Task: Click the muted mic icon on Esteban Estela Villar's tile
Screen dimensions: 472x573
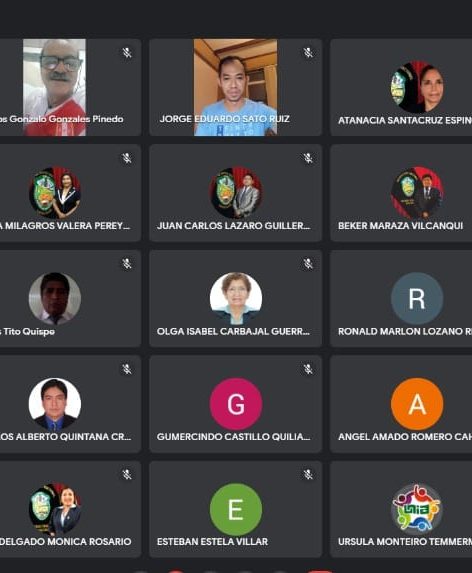Action: click(x=308, y=474)
